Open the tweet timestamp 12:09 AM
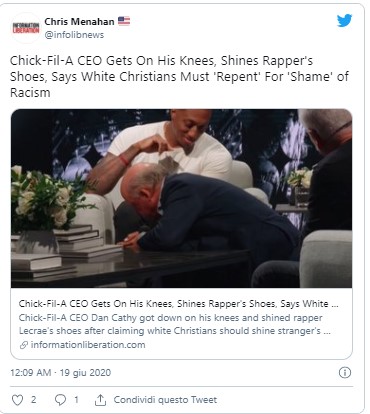The height and width of the screenshot is (414, 370). tap(31, 373)
